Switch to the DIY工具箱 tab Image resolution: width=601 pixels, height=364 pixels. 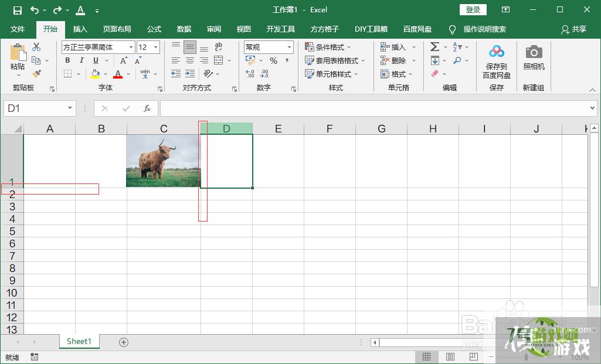point(371,29)
